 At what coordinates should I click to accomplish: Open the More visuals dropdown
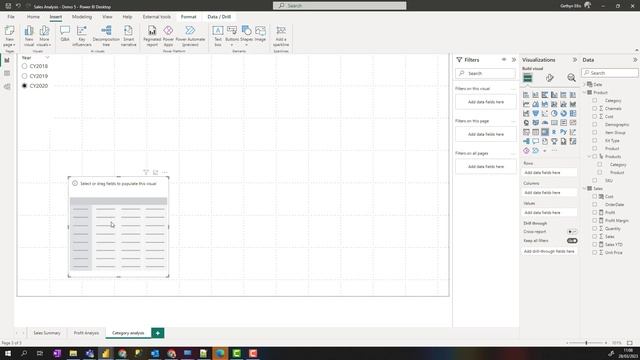44,36
